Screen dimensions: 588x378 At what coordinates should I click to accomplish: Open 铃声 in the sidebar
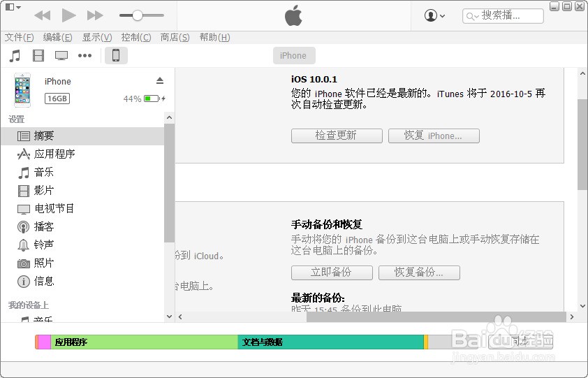point(44,245)
